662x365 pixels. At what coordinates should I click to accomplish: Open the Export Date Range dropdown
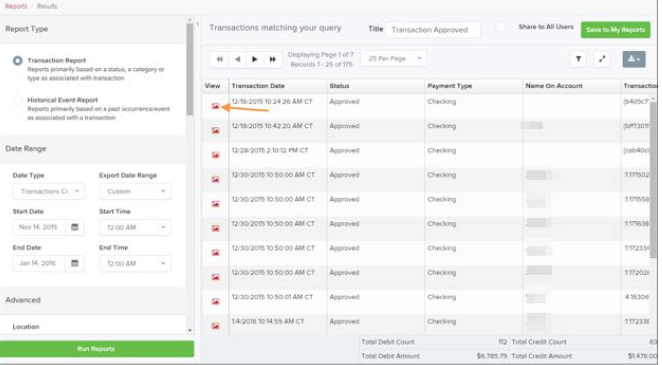tap(136, 191)
